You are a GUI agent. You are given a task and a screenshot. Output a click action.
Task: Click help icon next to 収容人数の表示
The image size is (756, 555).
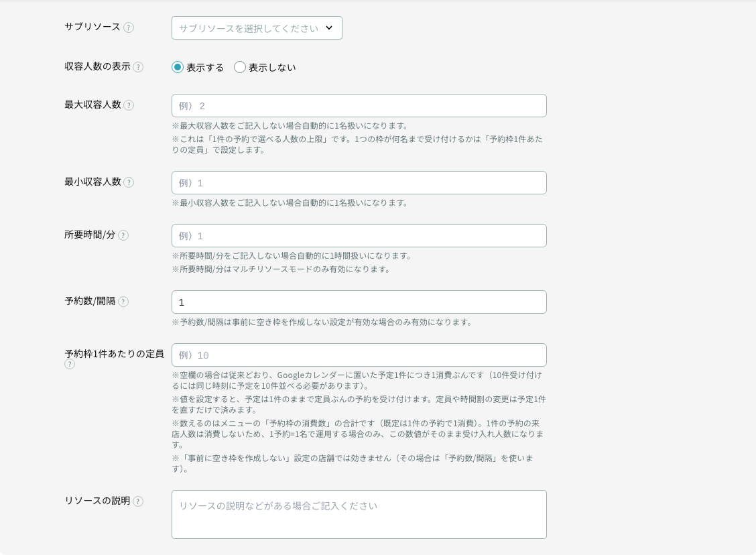(138, 67)
